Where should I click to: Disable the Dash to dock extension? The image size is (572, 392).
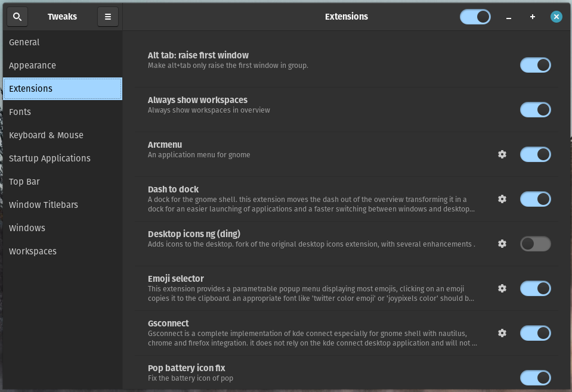tap(536, 200)
